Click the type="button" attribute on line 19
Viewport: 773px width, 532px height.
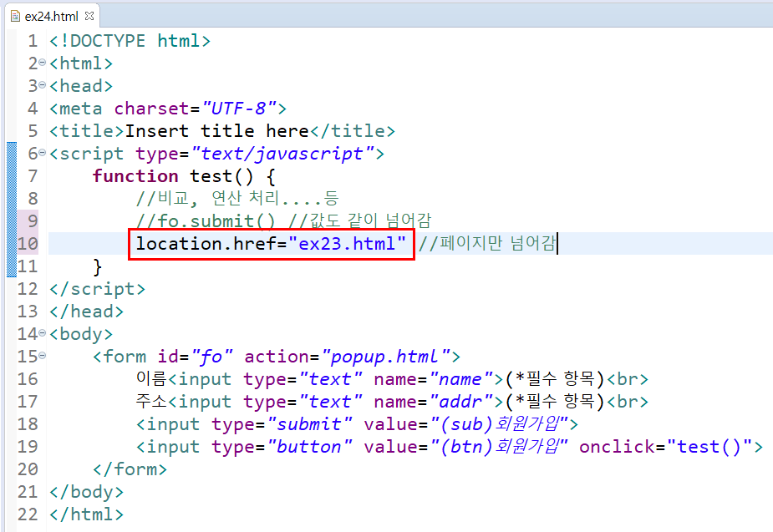click(x=282, y=448)
